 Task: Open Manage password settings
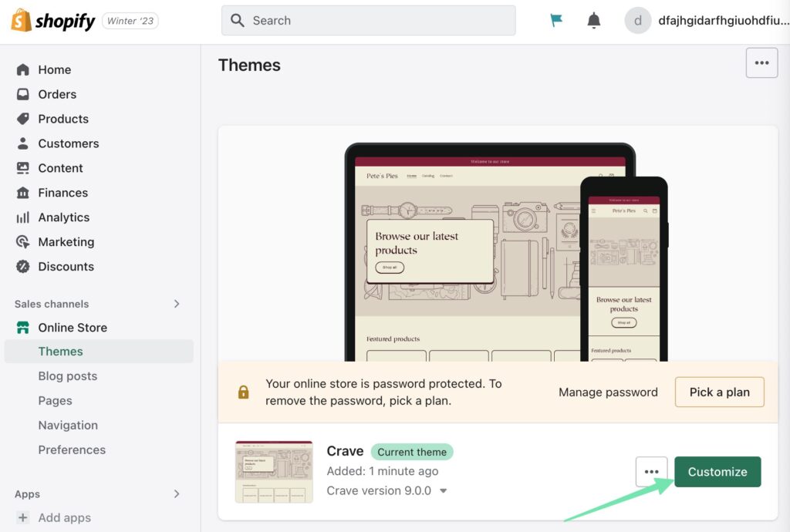(608, 392)
